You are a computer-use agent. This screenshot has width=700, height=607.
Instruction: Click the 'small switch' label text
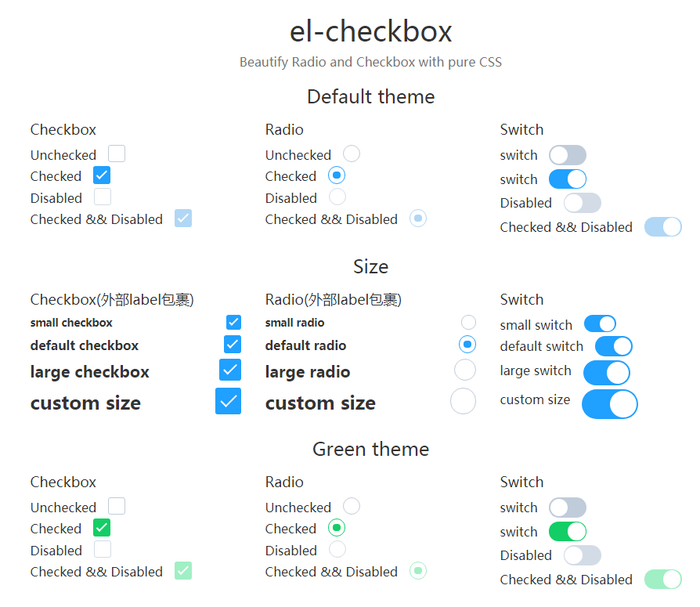click(536, 325)
